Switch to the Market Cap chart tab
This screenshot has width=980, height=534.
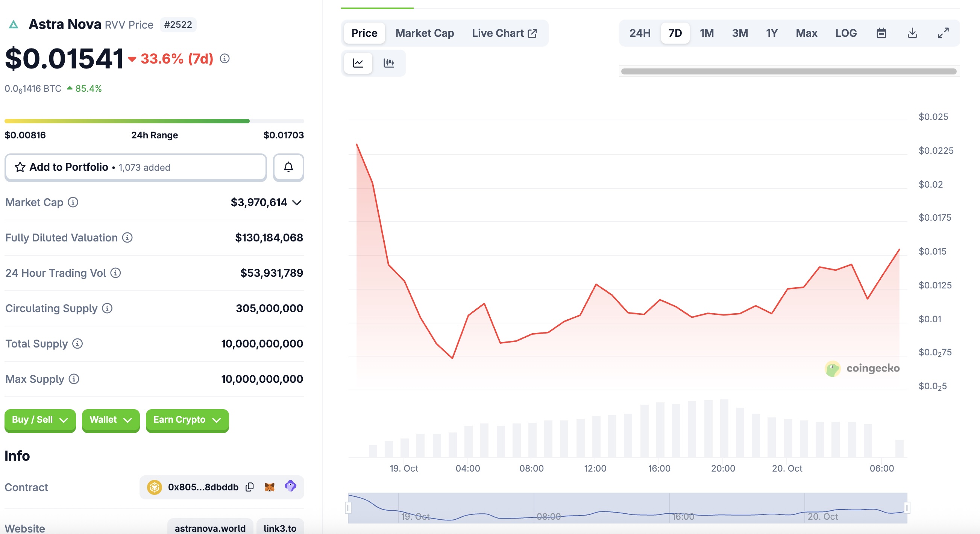click(x=425, y=33)
